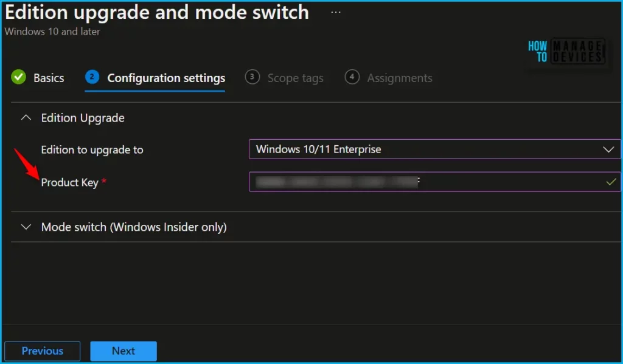The width and height of the screenshot is (623, 364).
Task: Select the Configuration settings tab
Action: pos(166,78)
